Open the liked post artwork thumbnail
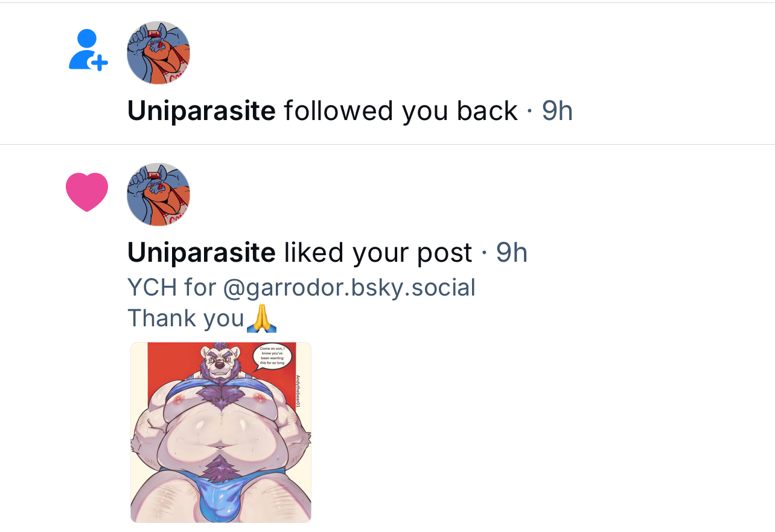Viewport: 775px width, 532px height. pos(221,432)
